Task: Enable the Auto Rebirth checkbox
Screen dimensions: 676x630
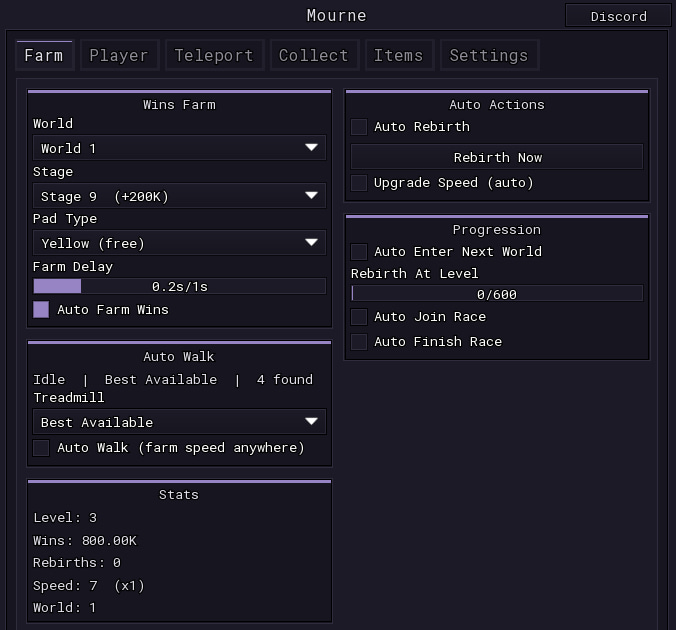Action: click(x=359, y=127)
